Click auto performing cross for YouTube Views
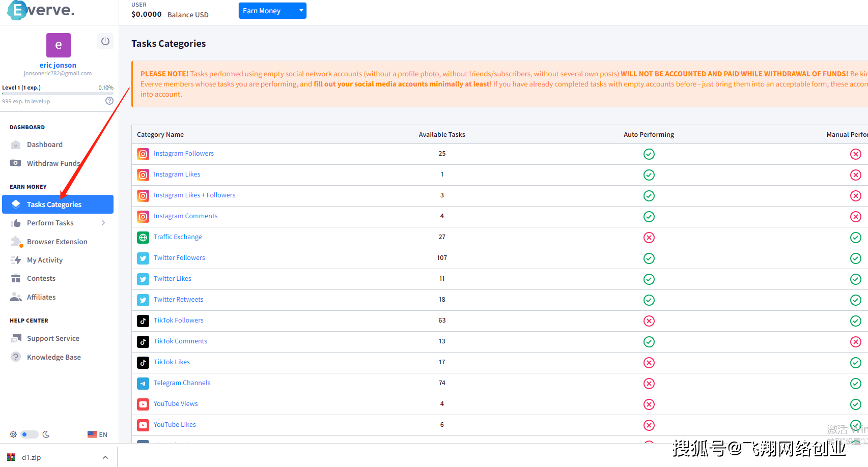The image size is (868, 467). click(x=649, y=404)
